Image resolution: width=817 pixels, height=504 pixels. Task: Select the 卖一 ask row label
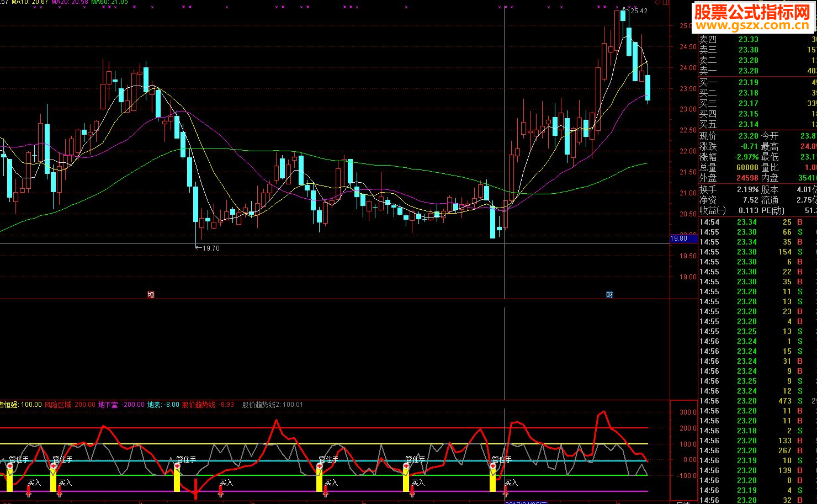(708, 71)
